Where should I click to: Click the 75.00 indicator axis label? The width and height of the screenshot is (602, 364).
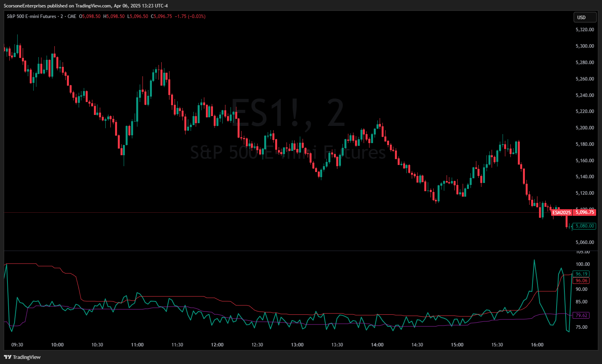(582, 327)
